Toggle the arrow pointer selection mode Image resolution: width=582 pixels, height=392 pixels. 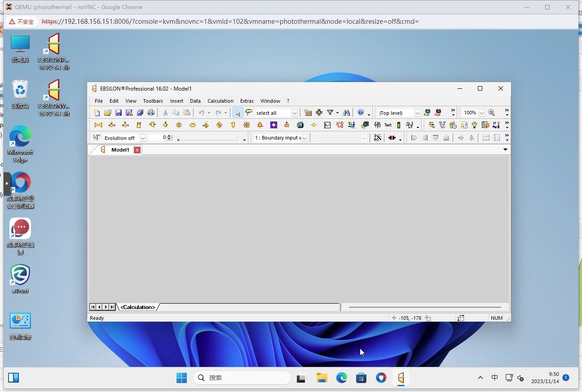coord(238,113)
